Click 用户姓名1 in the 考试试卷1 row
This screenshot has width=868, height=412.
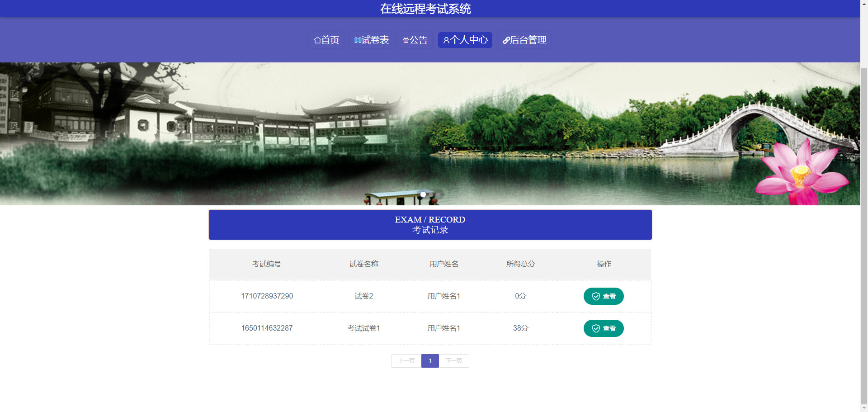coord(444,328)
